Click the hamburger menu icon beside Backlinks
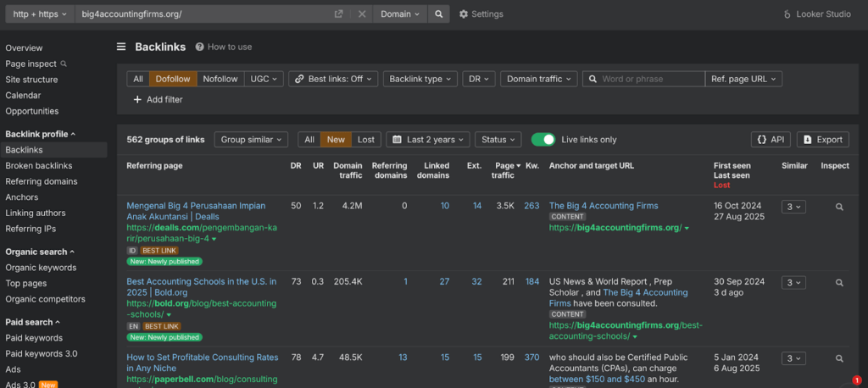This screenshot has height=388, width=868. coord(122,47)
